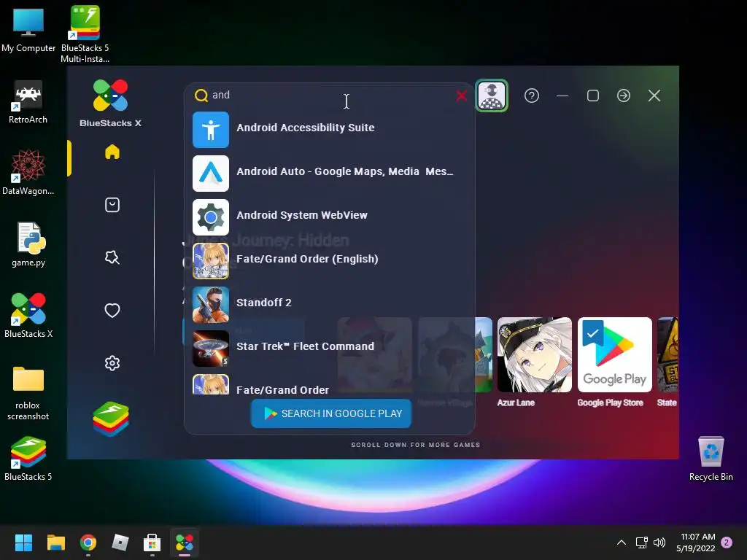
Task: Open Recycle Bin on desktop
Action: click(711, 459)
